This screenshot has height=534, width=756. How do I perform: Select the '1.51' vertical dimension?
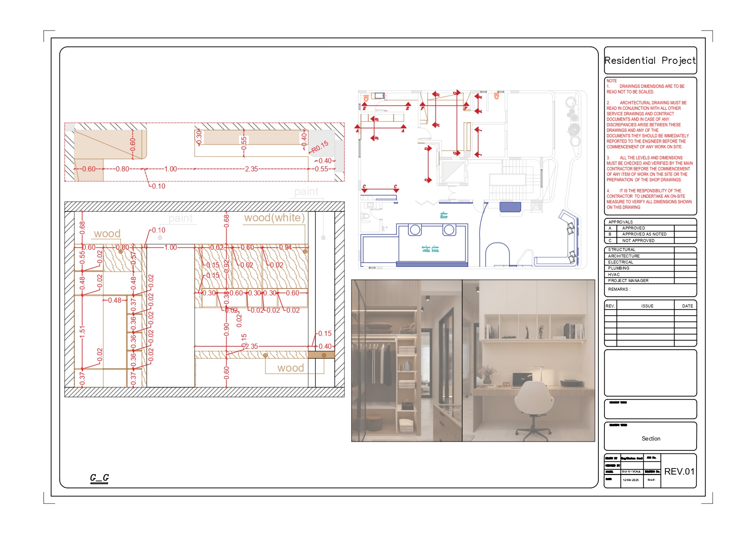tap(82, 332)
